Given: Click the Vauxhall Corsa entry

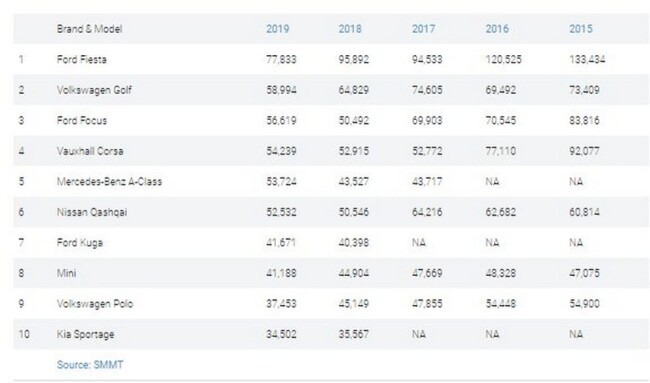Looking at the screenshot, I should point(90,151).
